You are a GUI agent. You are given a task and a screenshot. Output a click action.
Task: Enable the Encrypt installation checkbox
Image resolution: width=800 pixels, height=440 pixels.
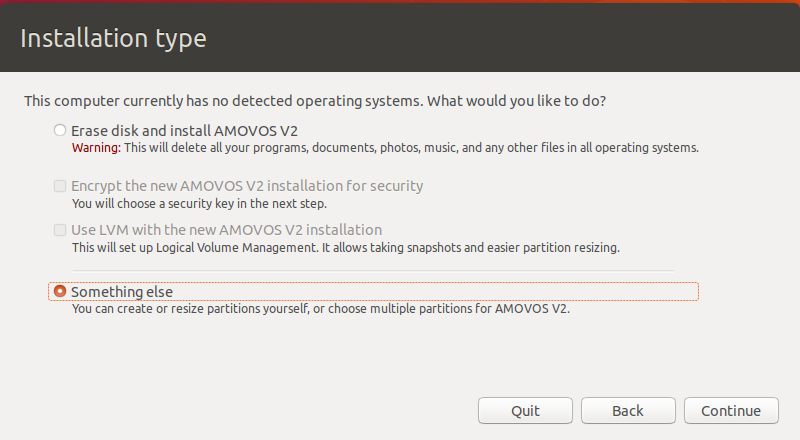coord(60,186)
